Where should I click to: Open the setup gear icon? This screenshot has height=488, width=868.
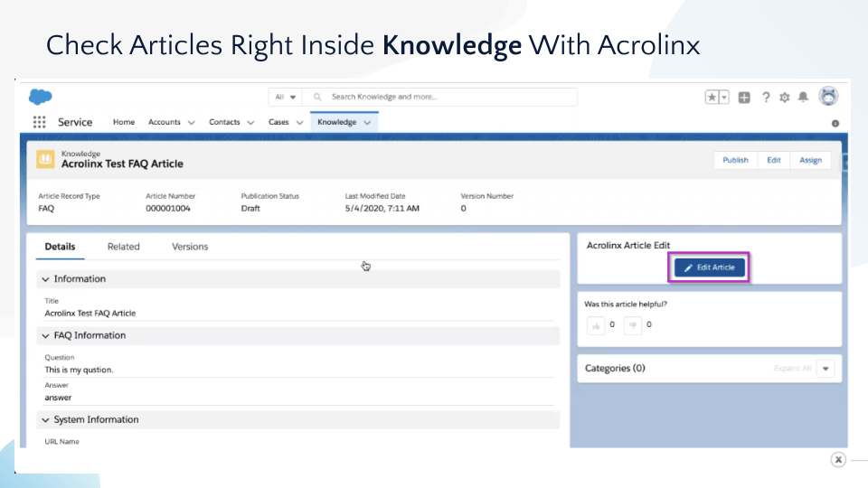tap(784, 98)
